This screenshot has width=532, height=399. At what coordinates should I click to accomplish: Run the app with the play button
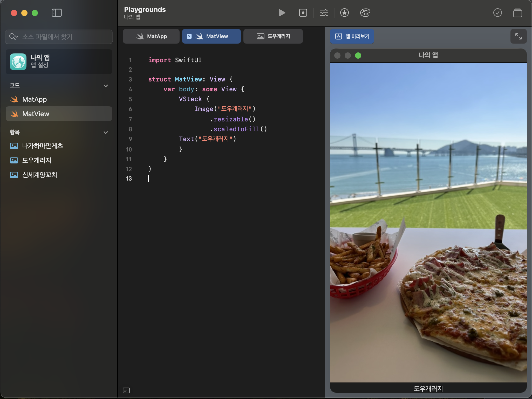282,13
